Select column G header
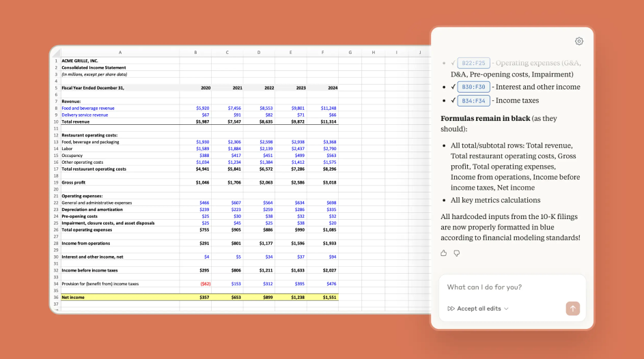This screenshot has width=644, height=359. [350, 53]
